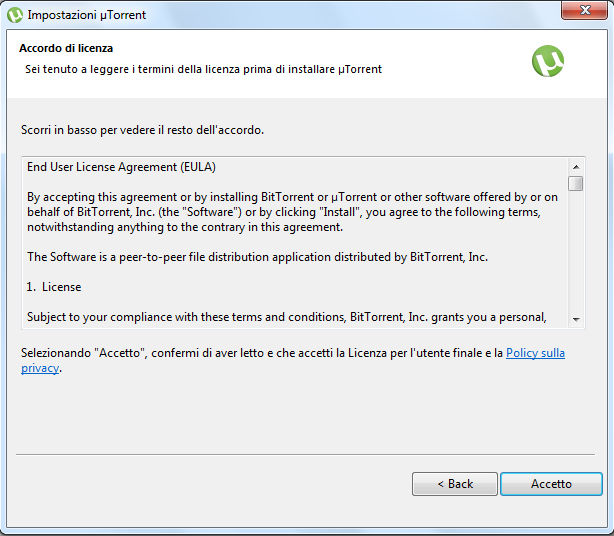Click the license scrollbar up arrow
Viewport: 614px width, 536px height.
[x=576, y=167]
